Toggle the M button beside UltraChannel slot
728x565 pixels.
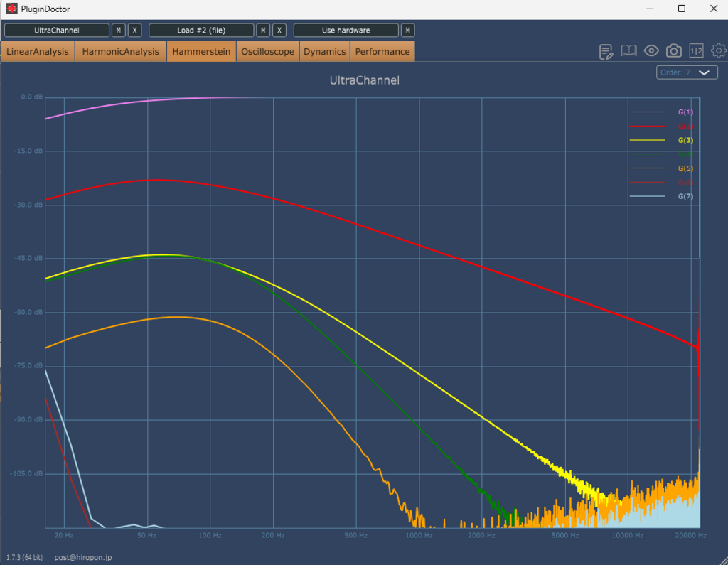[x=119, y=30]
